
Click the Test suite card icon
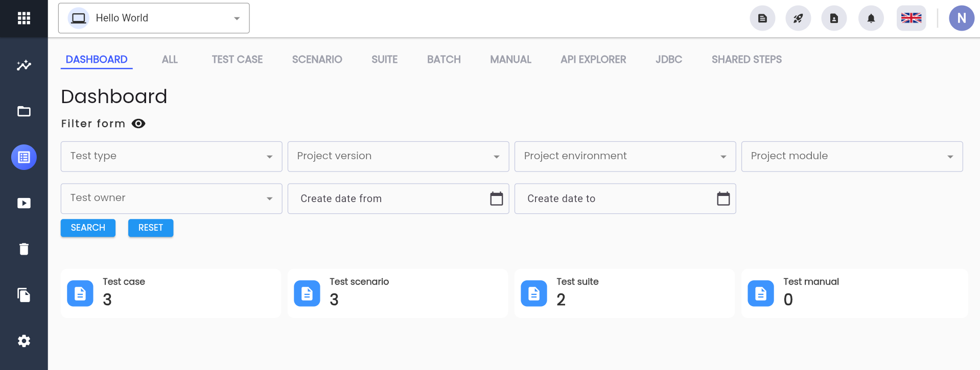[x=534, y=293]
